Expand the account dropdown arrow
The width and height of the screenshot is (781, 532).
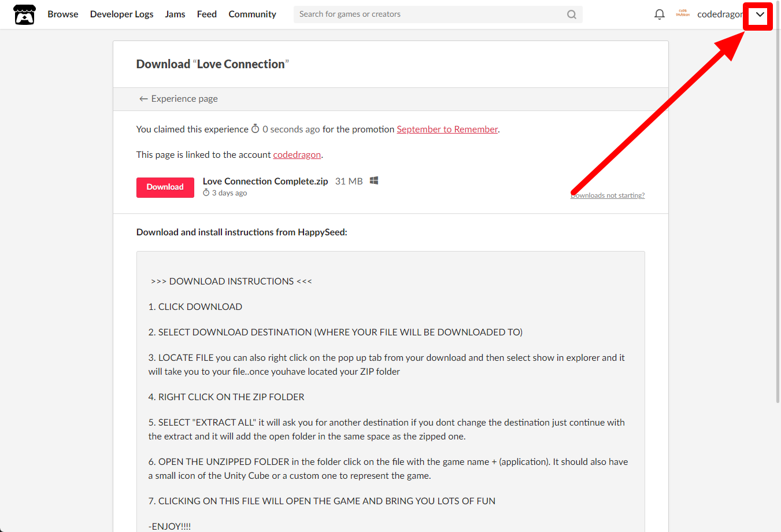[x=760, y=14]
